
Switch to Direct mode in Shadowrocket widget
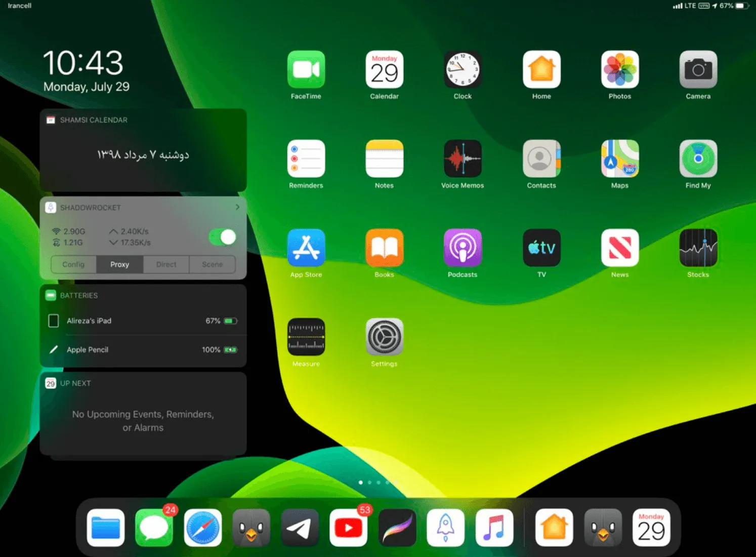tap(166, 264)
